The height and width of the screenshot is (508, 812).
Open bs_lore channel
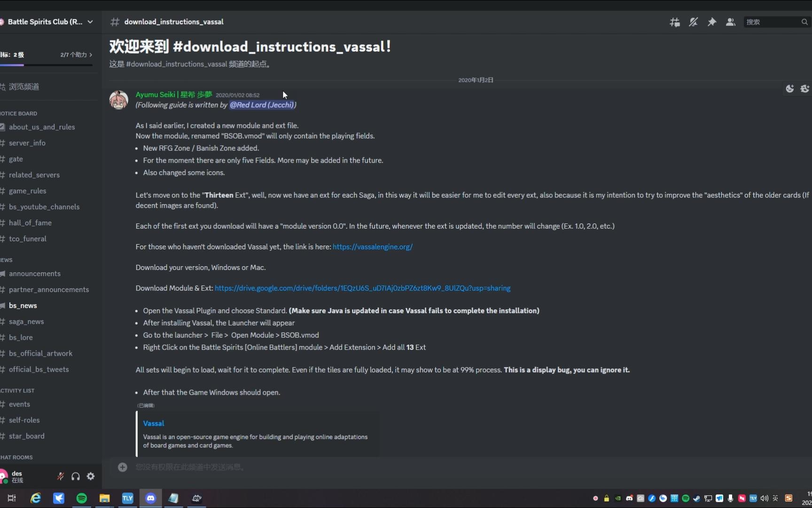[21, 338]
